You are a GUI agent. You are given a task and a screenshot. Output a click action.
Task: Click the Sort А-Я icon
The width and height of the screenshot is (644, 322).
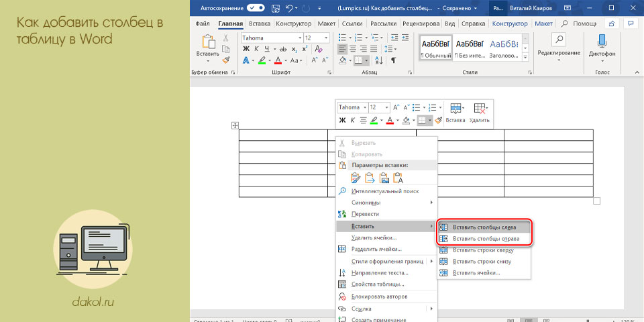click(x=379, y=60)
